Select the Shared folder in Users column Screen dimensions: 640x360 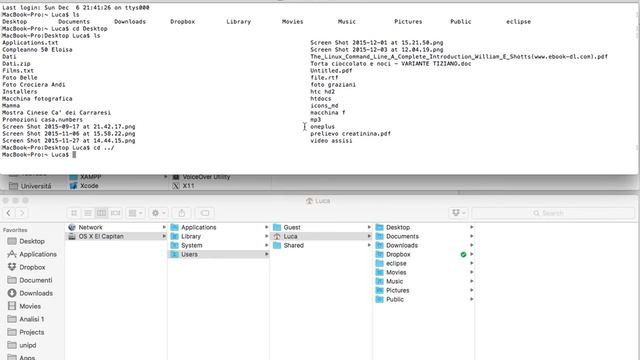coord(321,245)
